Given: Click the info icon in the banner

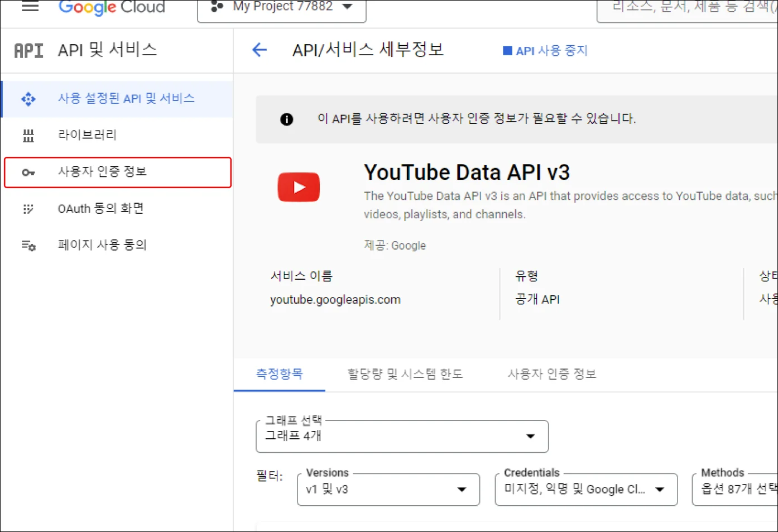Looking at the screenshot, I should coord(287,119).
